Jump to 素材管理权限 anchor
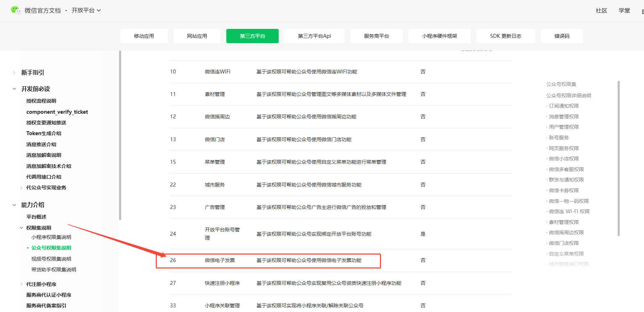The width and height of the screenshot is (644, 312). coord(564,222)
